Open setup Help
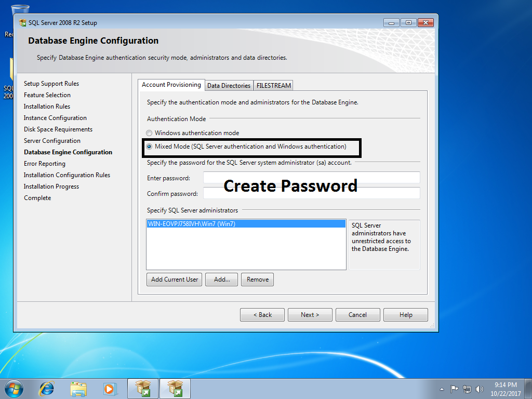Viewport: 532px width, 399px height. click(405, 315)
